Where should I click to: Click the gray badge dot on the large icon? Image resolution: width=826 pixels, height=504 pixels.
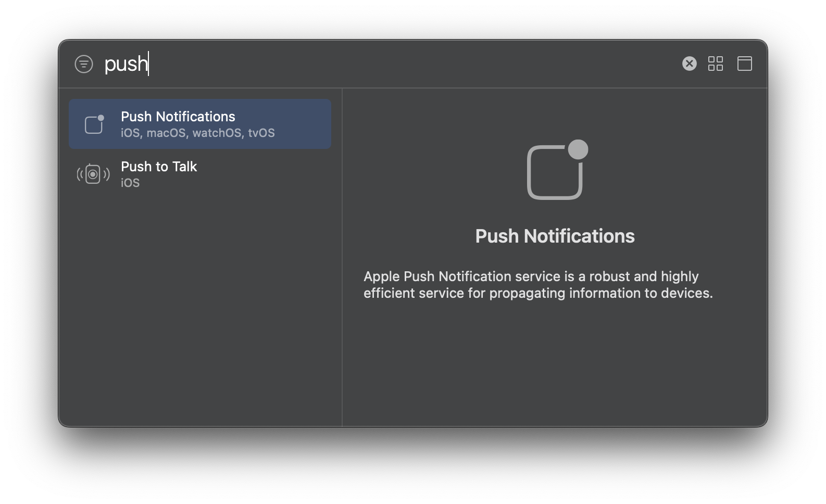[578, 149]
